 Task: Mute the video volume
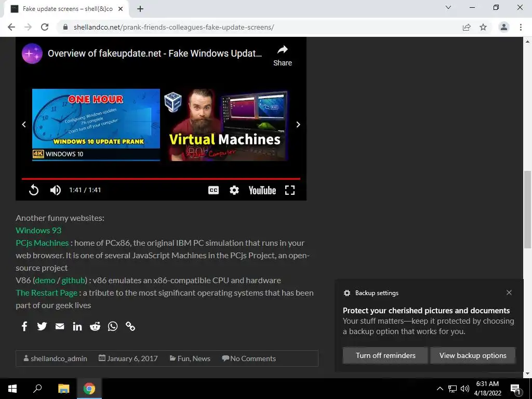pos(55,190)
